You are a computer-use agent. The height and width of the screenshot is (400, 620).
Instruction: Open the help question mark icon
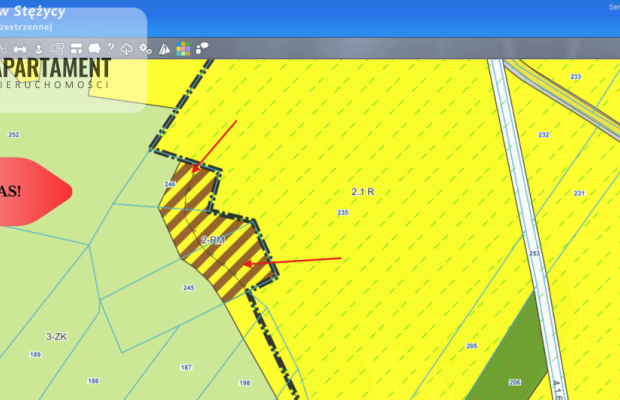tap(111, 48)
